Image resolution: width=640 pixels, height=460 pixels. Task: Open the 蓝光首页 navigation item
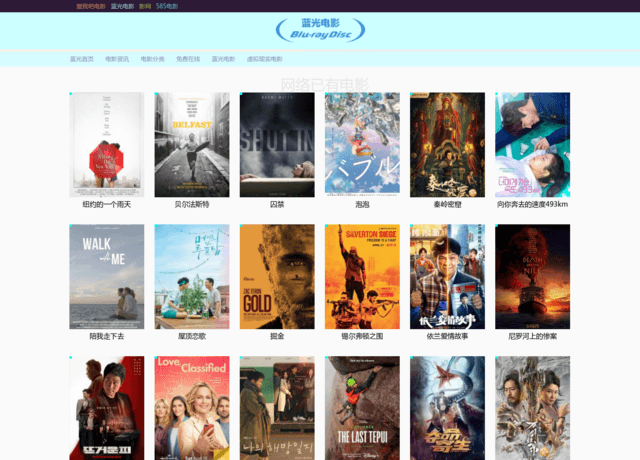[82, 59]
